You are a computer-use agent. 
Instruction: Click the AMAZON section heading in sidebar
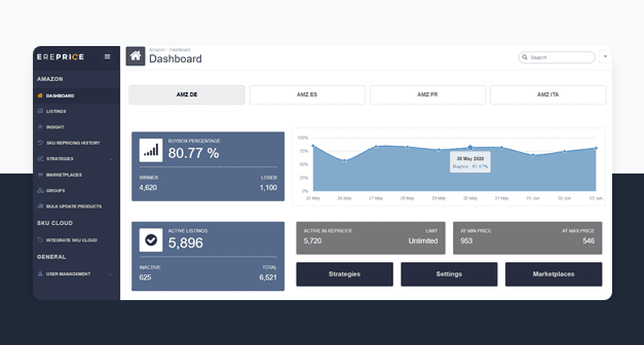click(50, 79)
